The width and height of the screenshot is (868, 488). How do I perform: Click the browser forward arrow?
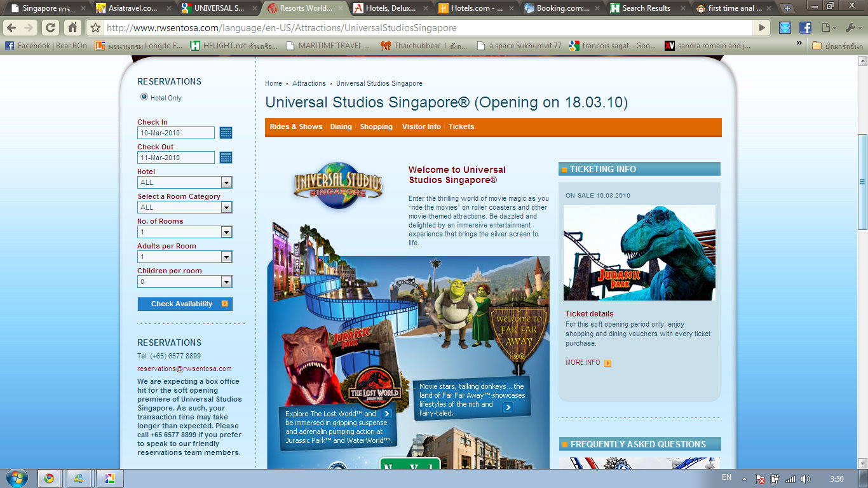(29, 28)
